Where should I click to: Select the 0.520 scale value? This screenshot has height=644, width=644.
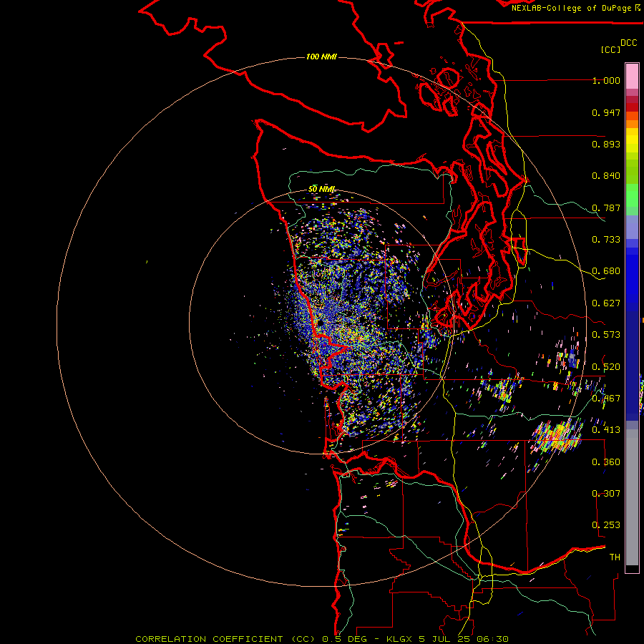coord(606,367)
